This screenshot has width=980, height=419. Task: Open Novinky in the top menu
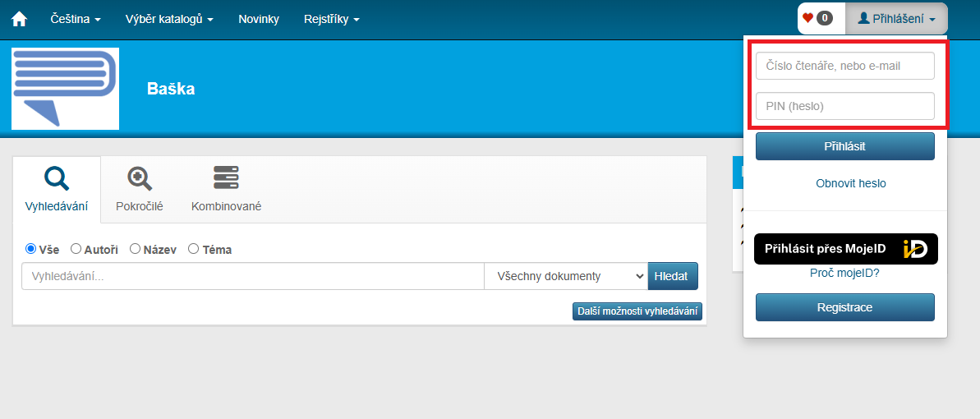[x=259, y=19]
